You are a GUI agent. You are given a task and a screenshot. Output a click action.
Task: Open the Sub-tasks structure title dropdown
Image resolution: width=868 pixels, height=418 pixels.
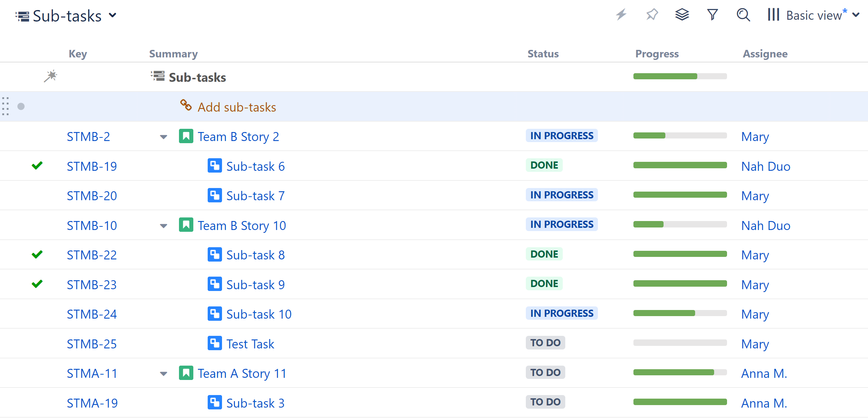tap(112, 15)
